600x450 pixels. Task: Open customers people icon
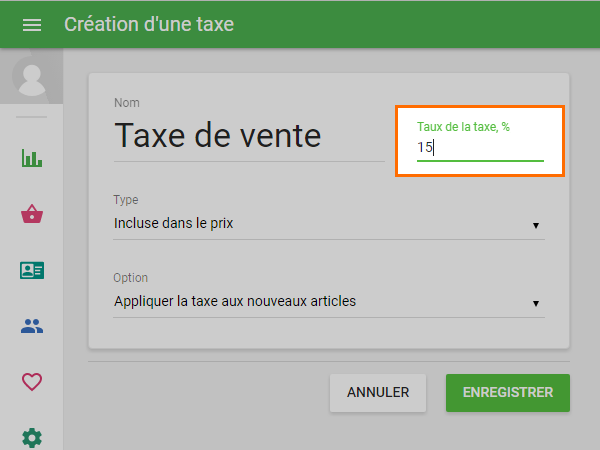point(32,326)
